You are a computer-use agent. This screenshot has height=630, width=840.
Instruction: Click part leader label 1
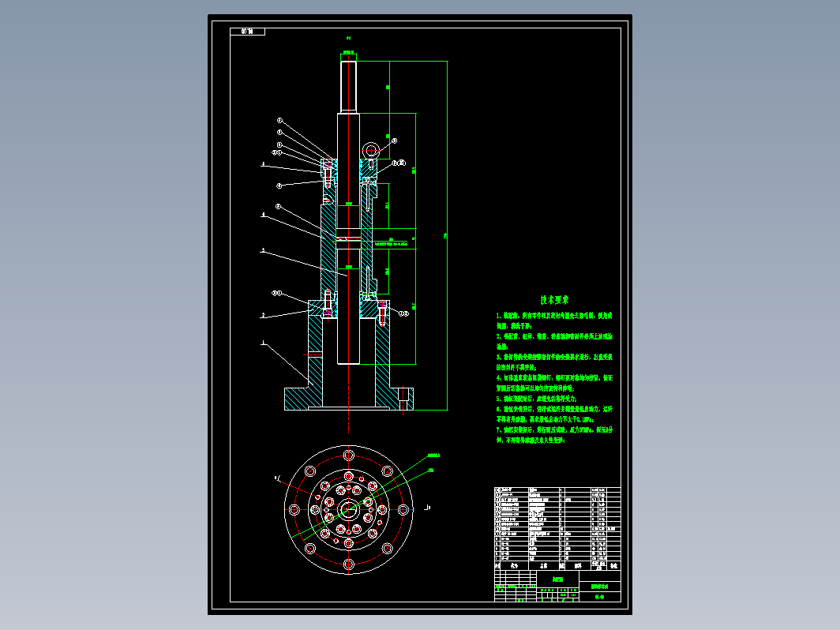click(263, 343)
